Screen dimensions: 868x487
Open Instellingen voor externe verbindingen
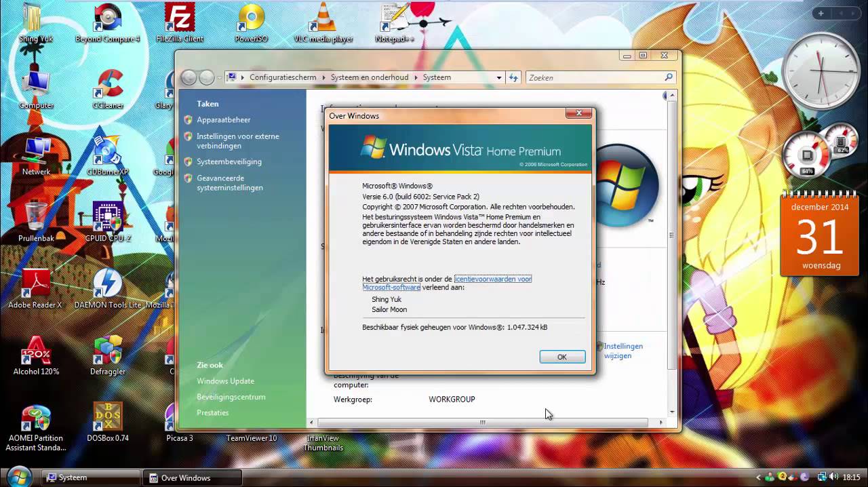pos(237,141)
